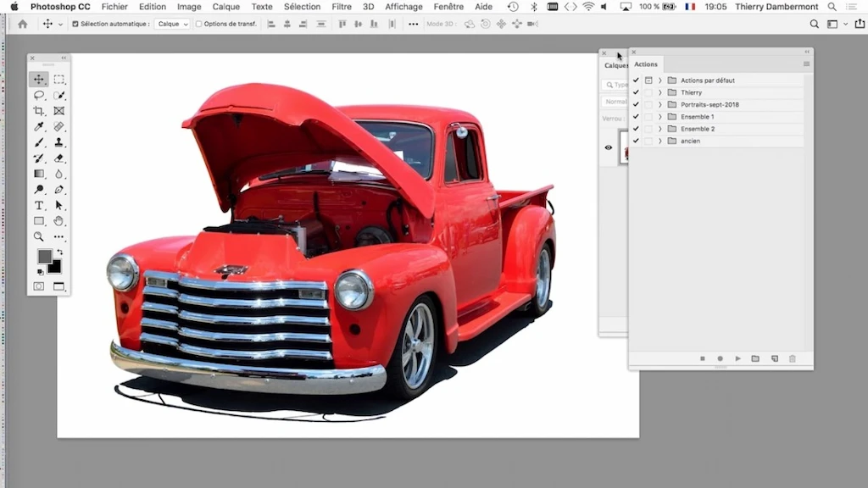Click the foreground color swatch
Image resolution: width=868 pixels, height=488 pixels.
click(45, 256)
